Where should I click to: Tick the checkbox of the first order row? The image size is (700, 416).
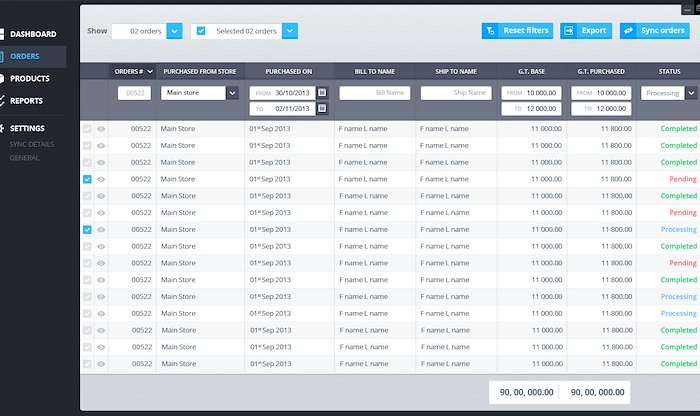87,129
